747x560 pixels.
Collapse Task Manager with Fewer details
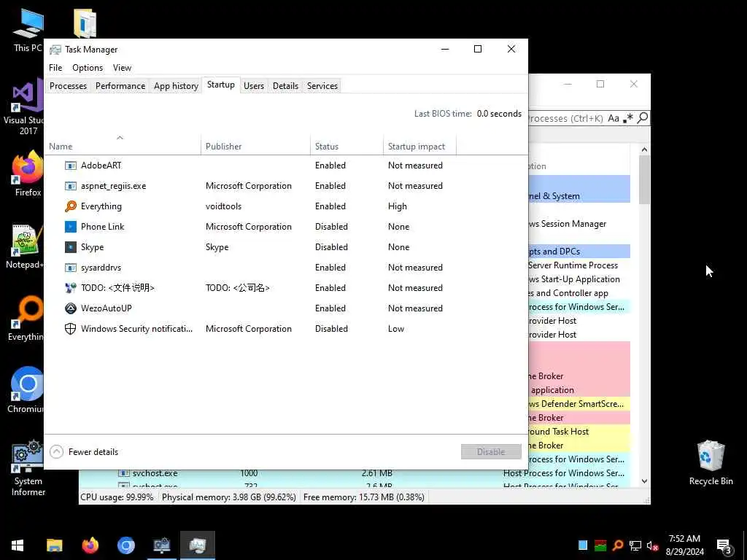pos(84,452)
